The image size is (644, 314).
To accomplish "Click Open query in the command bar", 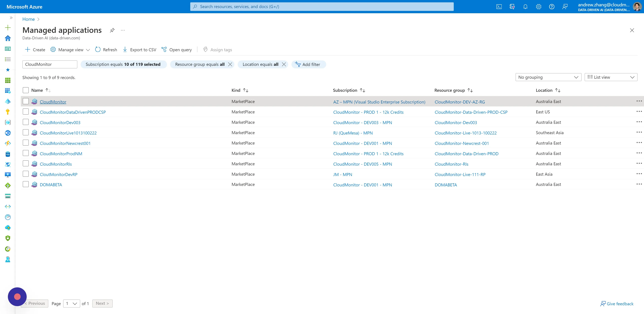I will point(177,50).
